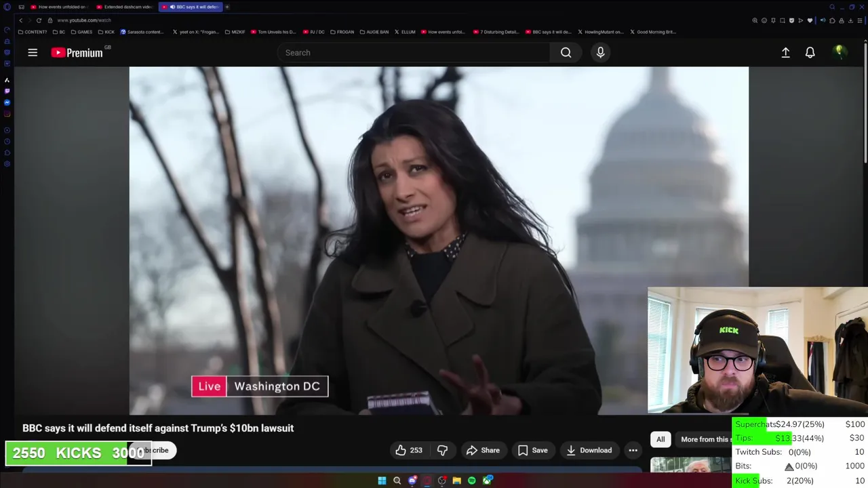Run search with the magnifier button
868x488 pixels.
coord(566,52)
